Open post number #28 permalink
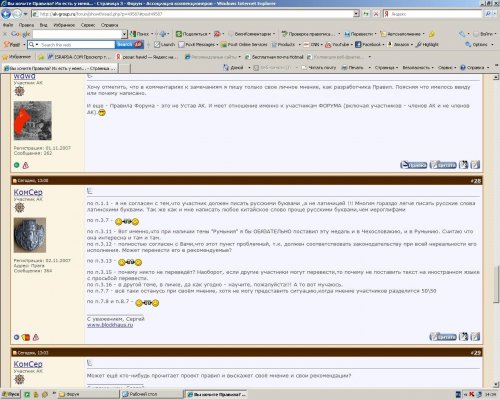Viewport: 500px width, 400px height. pyautogui.click(x=476, y=181)
